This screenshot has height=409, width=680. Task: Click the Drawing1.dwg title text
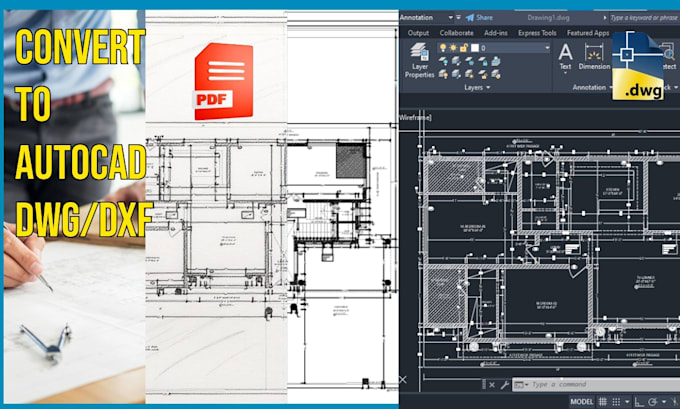pos(548,18)
